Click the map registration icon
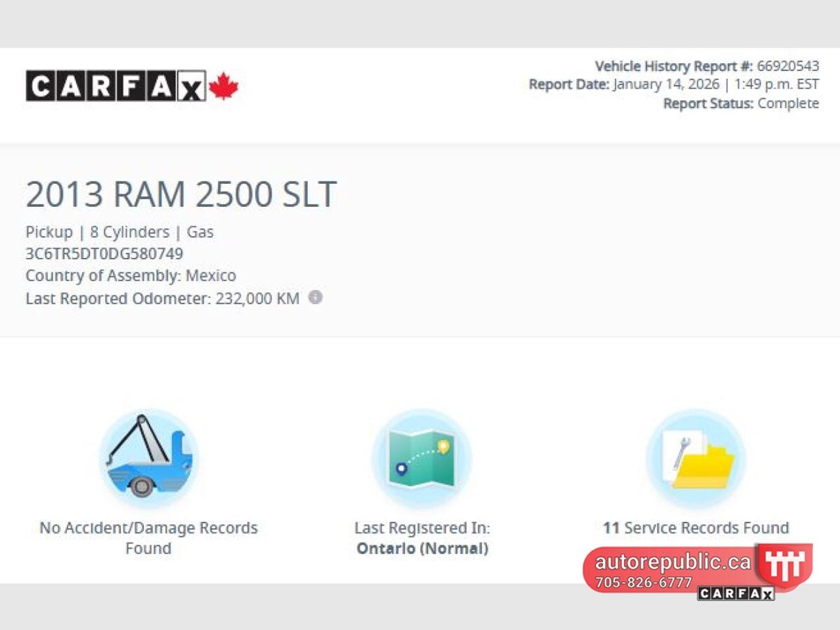Image resolution: width=840 pixels, height=630 pixels. pos(422,458)
